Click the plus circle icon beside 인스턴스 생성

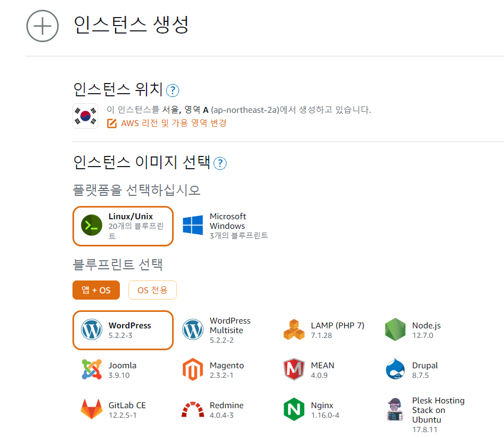[43, 26]
